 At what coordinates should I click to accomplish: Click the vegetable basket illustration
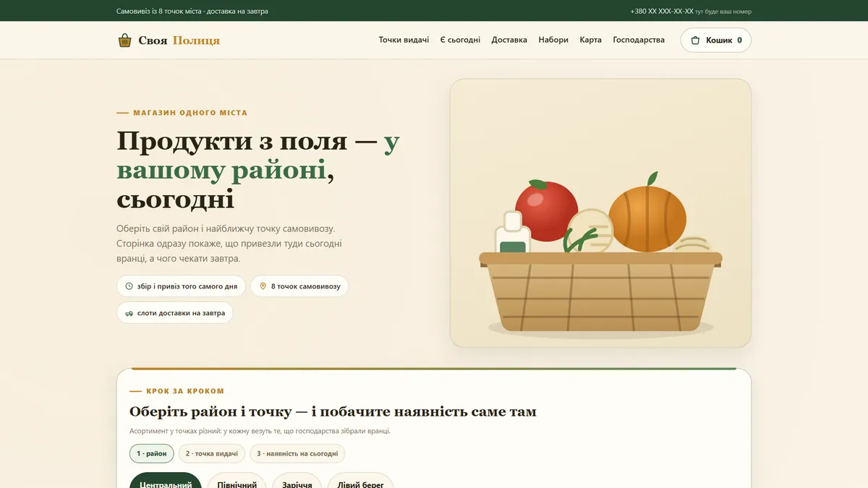[x=600, y=213]
